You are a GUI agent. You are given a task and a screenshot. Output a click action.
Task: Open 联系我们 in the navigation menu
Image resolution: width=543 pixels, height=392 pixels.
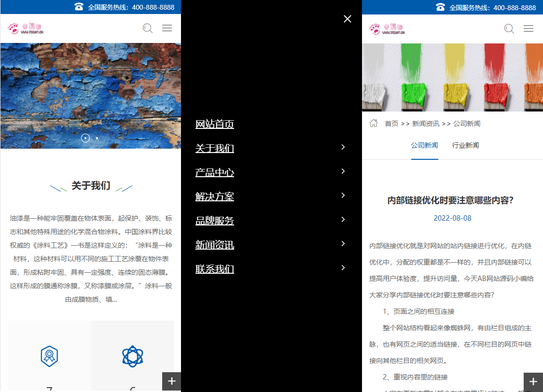tap(215, 269)
